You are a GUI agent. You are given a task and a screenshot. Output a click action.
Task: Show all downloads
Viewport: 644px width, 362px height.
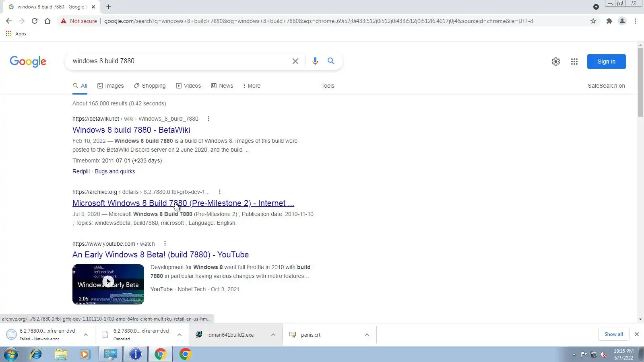coord(613,334)
